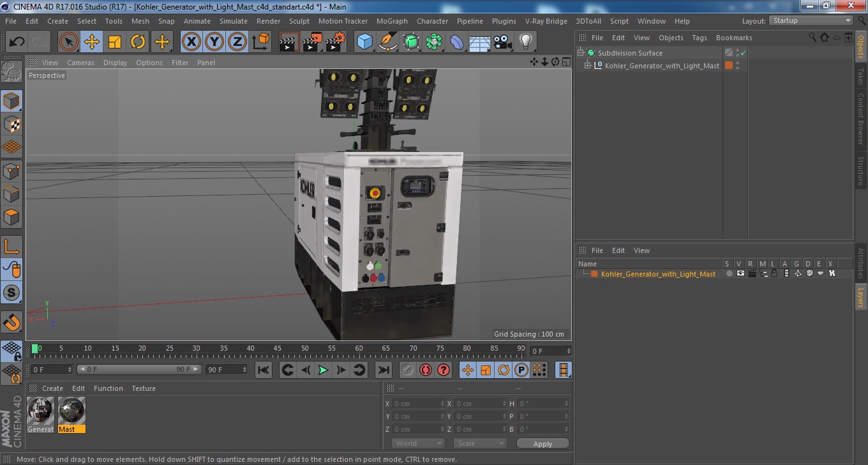Open the World coordinate dropdown

[x=418, y=443]
